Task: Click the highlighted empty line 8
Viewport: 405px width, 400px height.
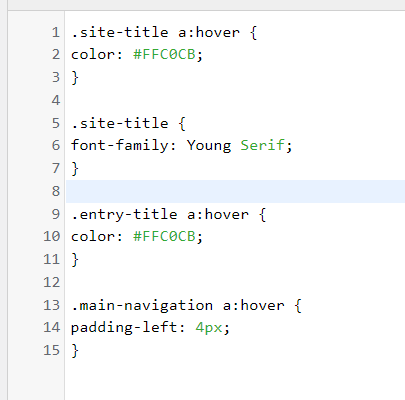Action: [235, 191]
